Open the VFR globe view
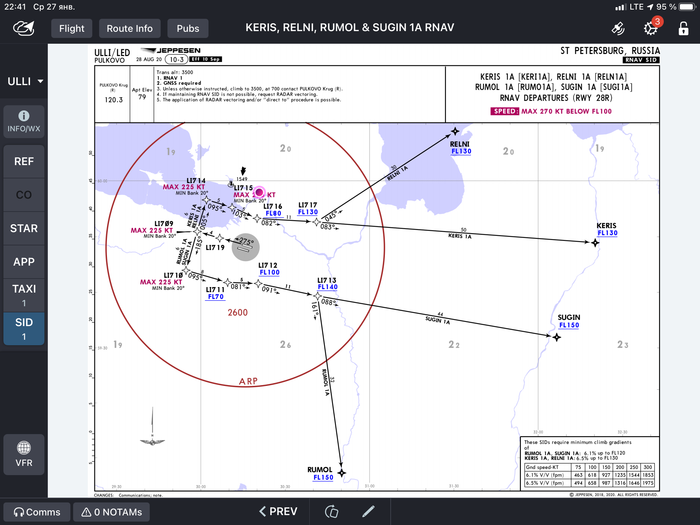Screen dimensions: 700x525 point(24,454)
